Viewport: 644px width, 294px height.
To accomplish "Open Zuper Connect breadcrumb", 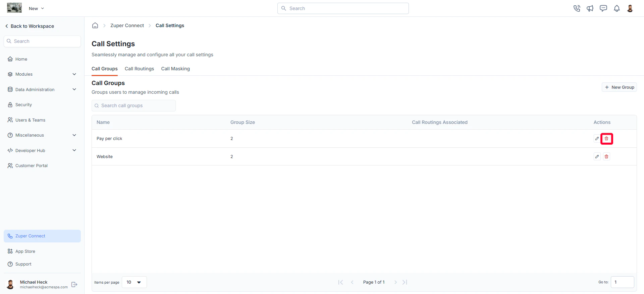I will click(x=127, y=25).
